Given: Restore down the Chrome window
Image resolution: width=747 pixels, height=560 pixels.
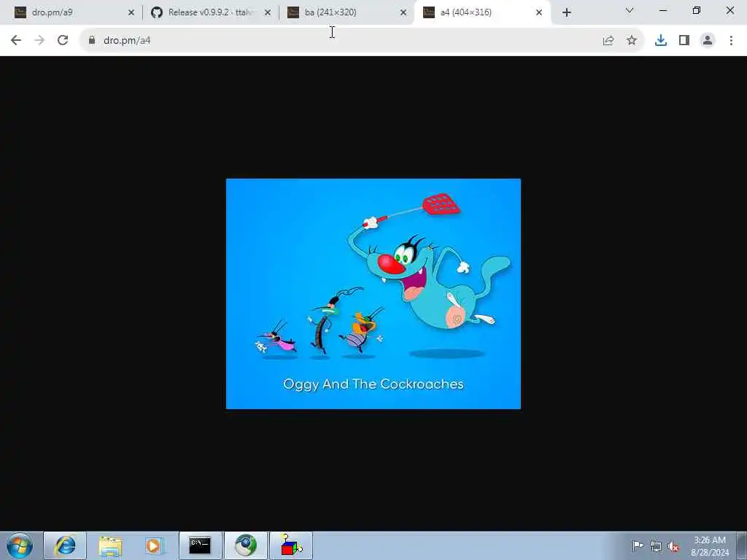Looking at the screenshot, I should coord(696,10).
